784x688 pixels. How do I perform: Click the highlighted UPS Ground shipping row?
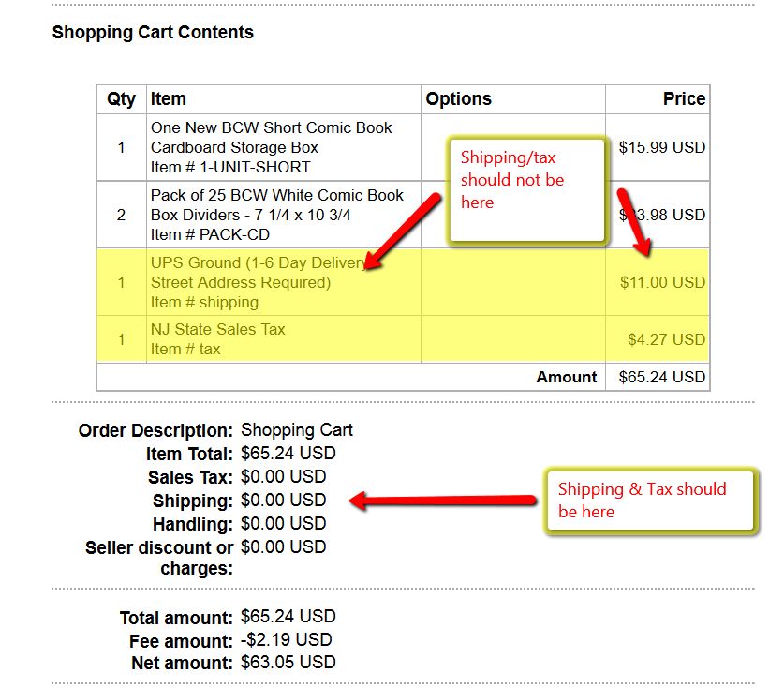pos(403,282)
